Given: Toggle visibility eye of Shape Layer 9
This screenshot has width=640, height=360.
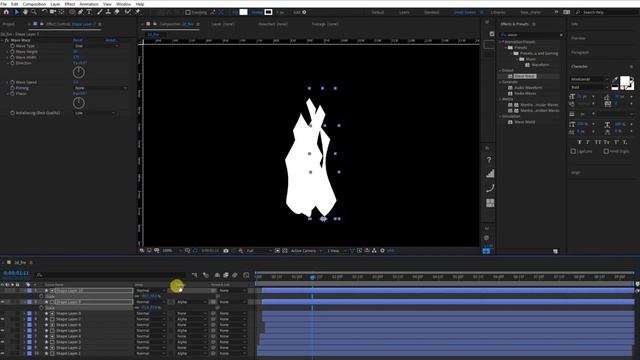Looking at the screenshot, I should (x=3, y=302).
